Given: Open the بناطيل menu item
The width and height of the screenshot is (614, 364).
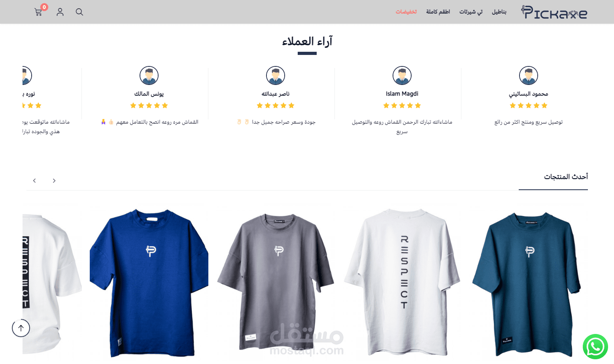Looking at the screenshot, I should point(499,12).
